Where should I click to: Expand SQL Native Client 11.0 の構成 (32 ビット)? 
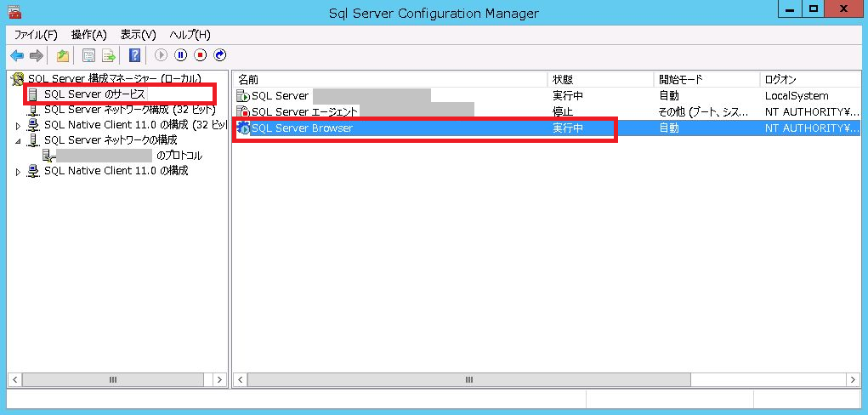(18, 126)
